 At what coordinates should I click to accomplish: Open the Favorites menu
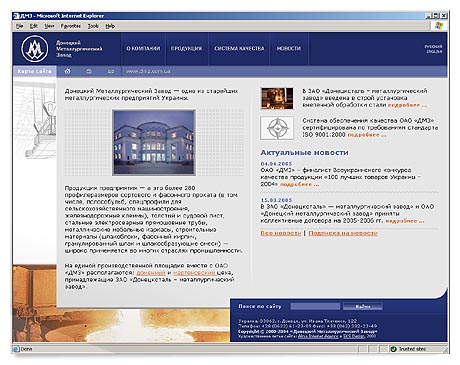click(71, 26)
